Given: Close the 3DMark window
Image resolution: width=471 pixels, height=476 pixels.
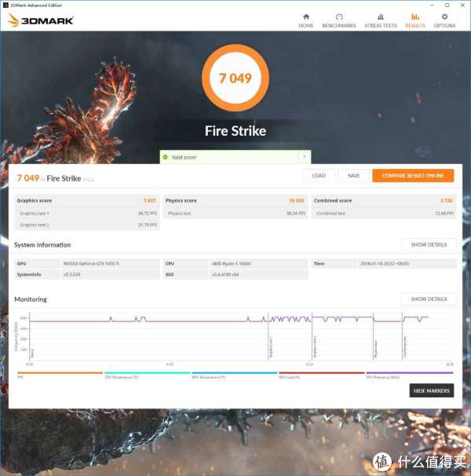Looking at the screenshot, I should click(x=463, y=5).
